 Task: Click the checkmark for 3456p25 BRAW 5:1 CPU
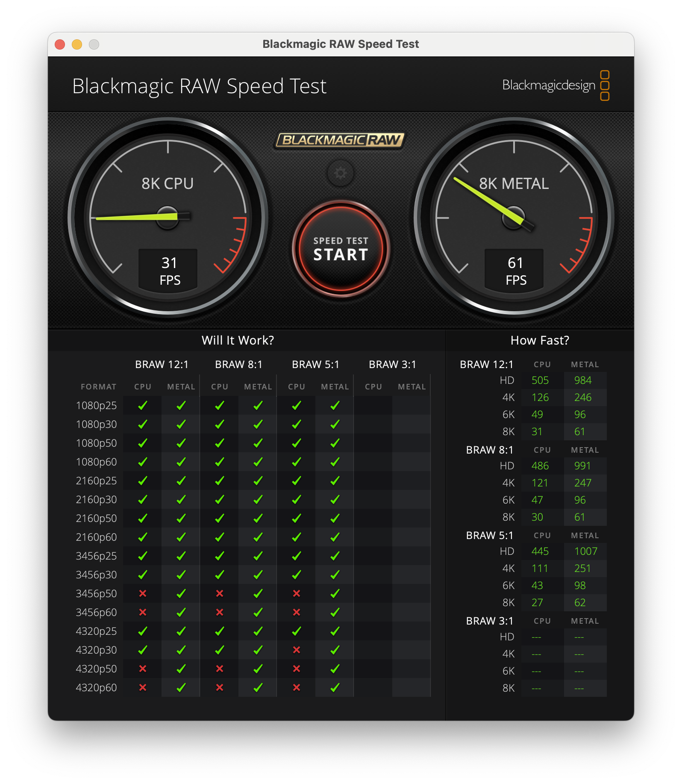coord(297,556)
